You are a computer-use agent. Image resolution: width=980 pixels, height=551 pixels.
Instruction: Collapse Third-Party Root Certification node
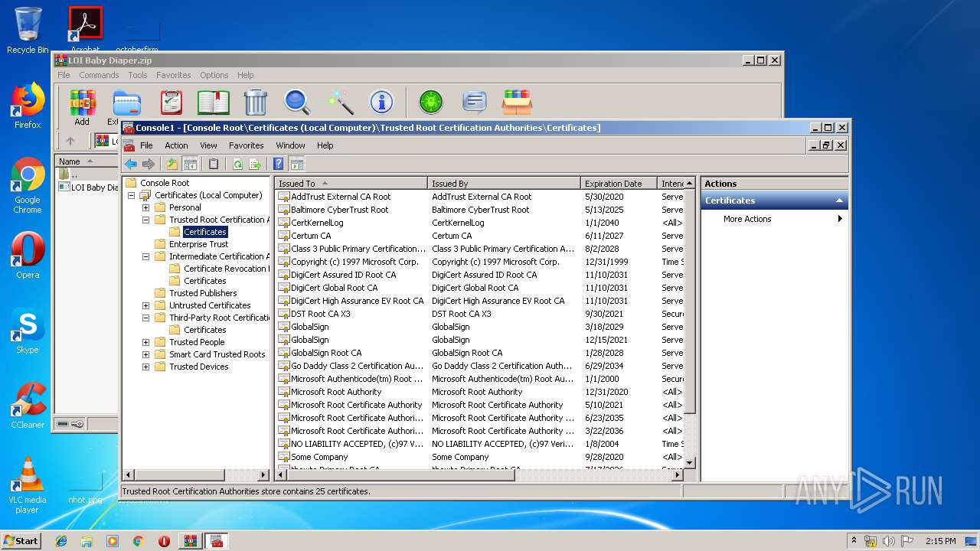146,318
